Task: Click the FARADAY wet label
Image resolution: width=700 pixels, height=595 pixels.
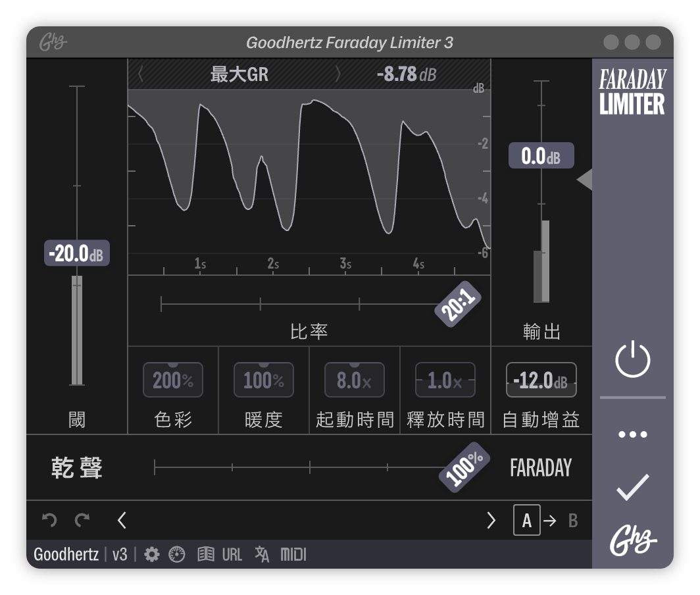Action: coord(541,468)
